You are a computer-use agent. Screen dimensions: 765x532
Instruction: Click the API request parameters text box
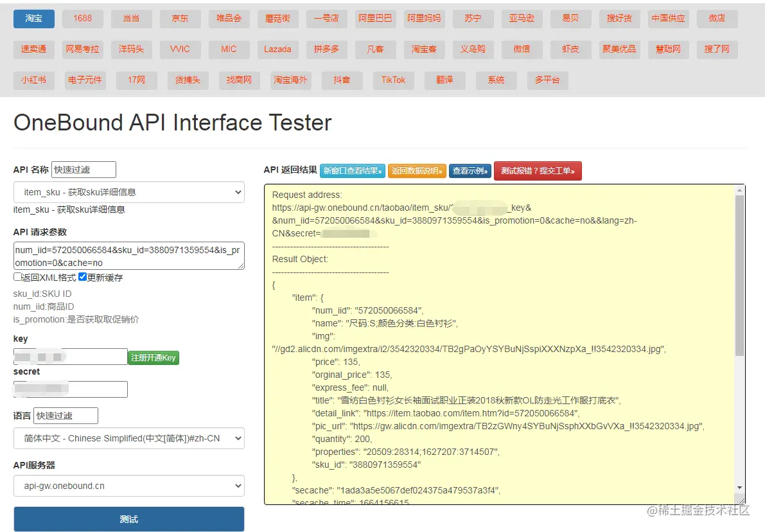[x=128, y=256]
